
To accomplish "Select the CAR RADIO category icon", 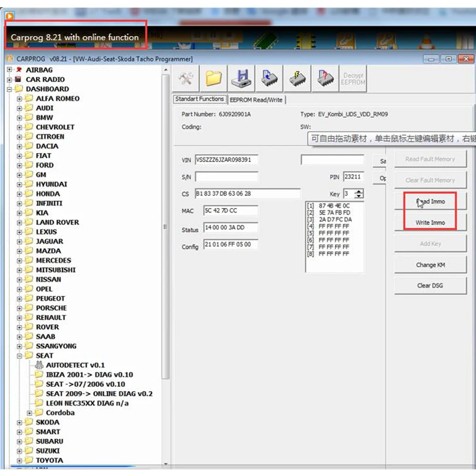I will pos(18,79).
